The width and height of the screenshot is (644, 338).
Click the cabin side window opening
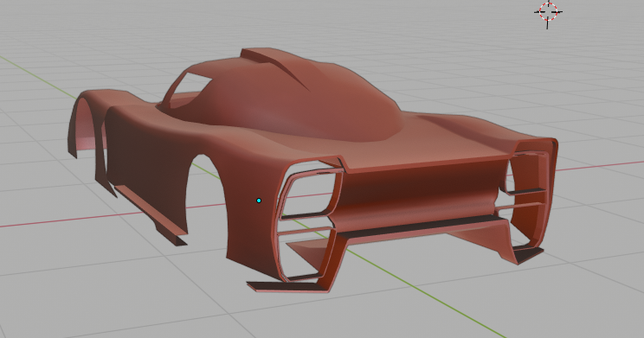coord(187,89)
